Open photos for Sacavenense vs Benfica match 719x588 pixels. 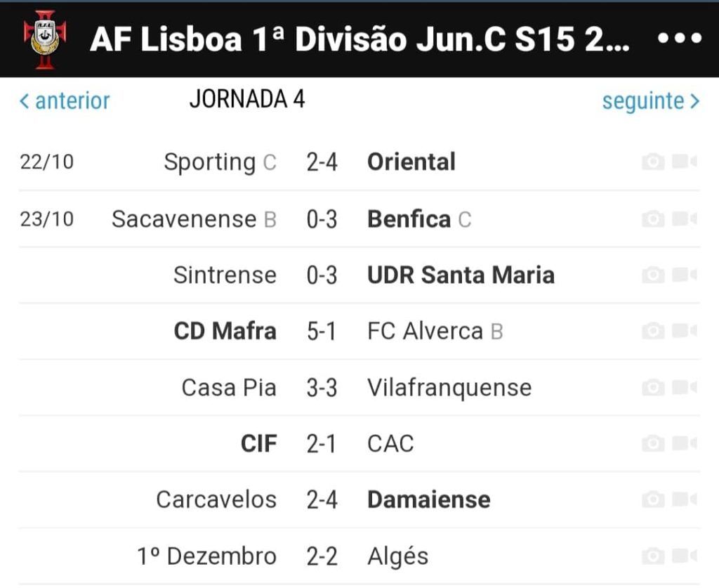tap(654, 218)
